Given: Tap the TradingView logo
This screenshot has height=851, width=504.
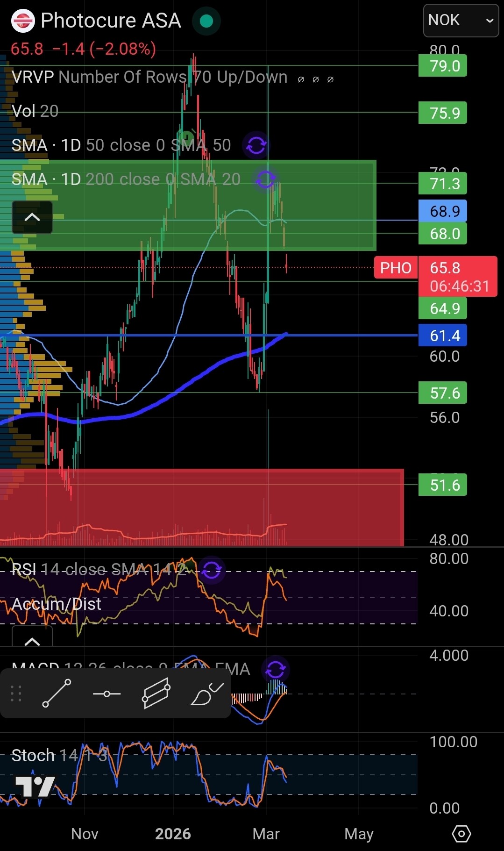Looking at the screenshot, I should click(35, 786).
